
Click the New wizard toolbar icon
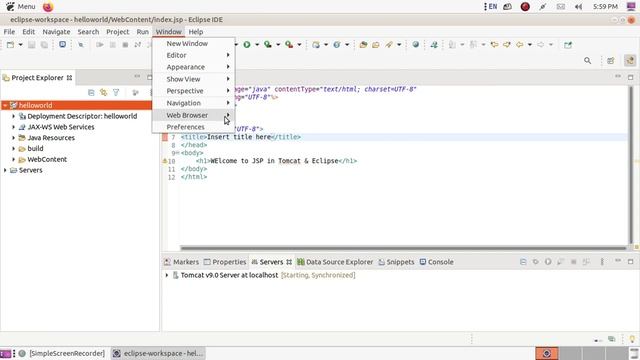pos(10,44)
